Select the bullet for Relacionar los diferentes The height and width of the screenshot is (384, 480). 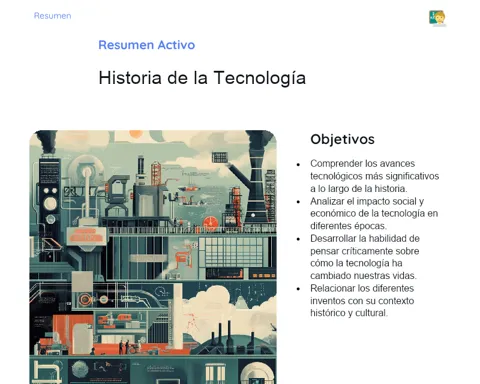coord(298,289)
